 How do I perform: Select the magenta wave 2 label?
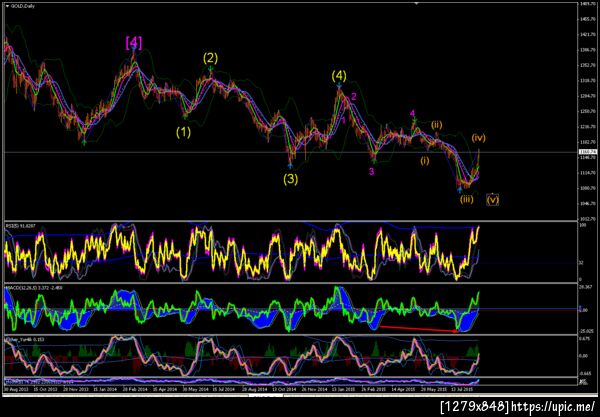pos(354,96)
